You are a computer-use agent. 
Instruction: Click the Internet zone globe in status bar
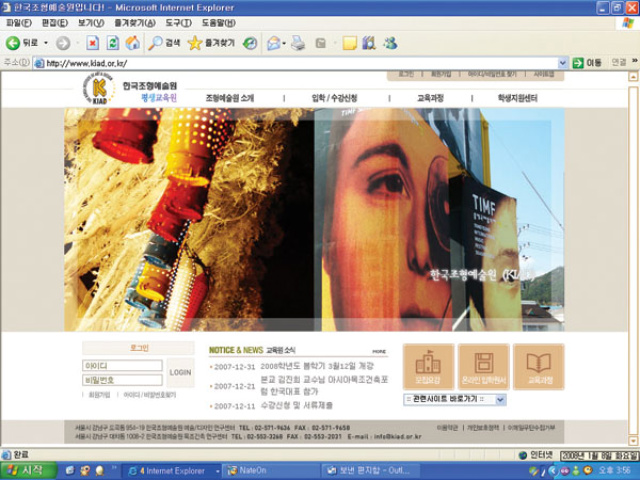point(522,455)
